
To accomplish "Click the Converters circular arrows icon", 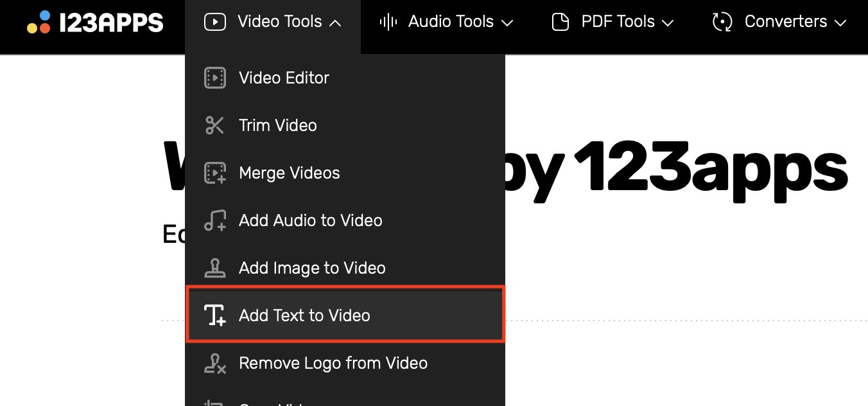I will (722, 22).
